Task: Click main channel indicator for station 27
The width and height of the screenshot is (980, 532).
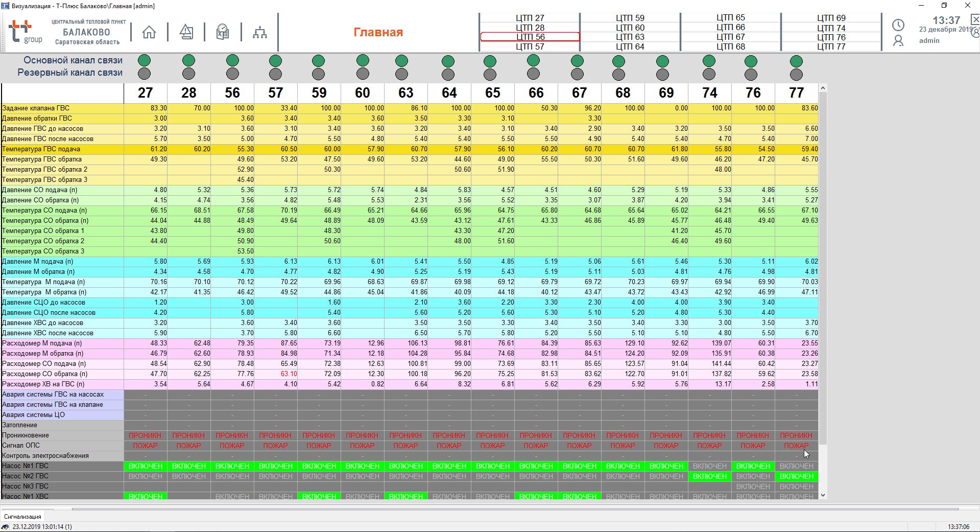Action: click(145, 60)
